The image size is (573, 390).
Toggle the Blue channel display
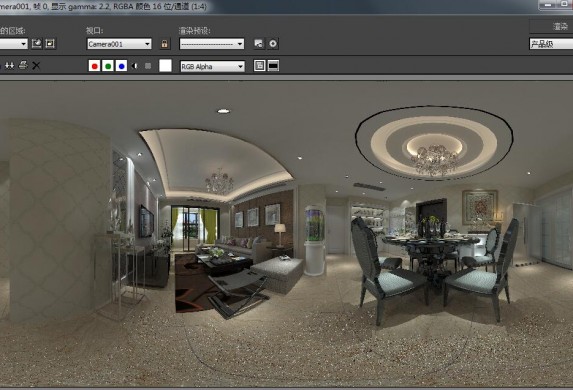click(121, 66)
